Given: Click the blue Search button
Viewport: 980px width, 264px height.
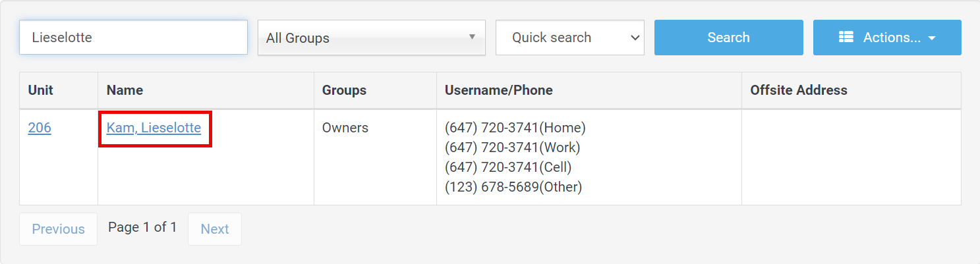Looking at the screenshot, I should [x=728, y=38].
